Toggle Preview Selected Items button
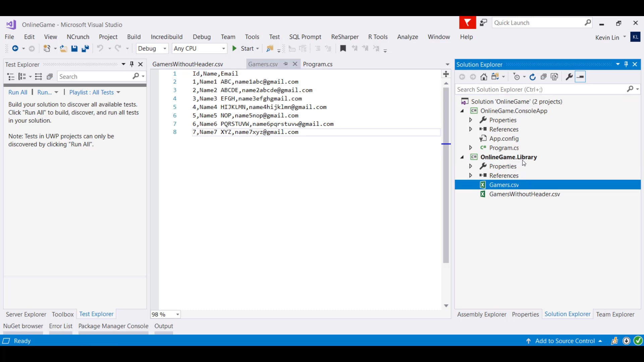Viewport: 644px width, 362px height. pyautogui.click(x=580, y=77)
